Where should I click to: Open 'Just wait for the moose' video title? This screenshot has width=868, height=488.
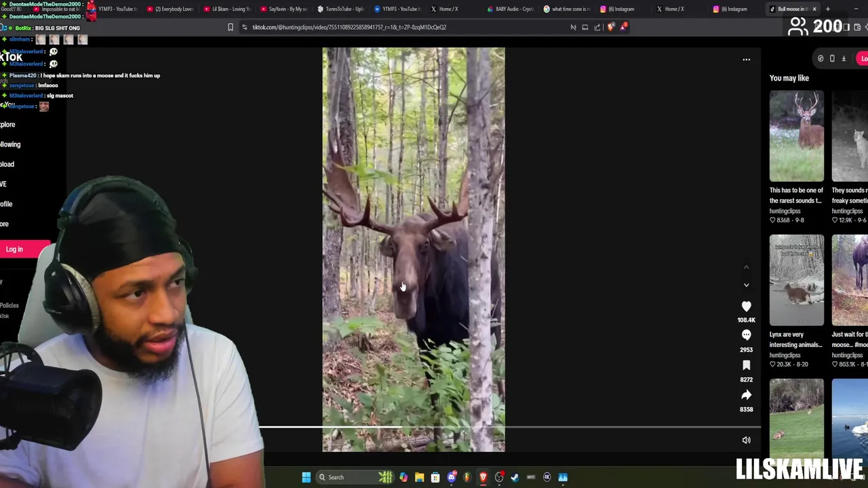point(850,340)
